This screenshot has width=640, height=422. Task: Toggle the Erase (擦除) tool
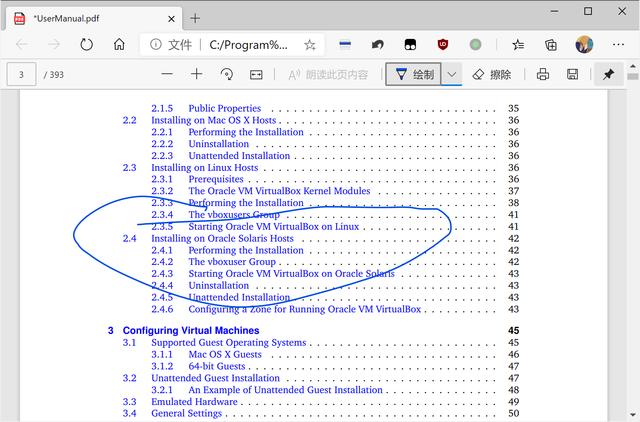tap(491, 74)
